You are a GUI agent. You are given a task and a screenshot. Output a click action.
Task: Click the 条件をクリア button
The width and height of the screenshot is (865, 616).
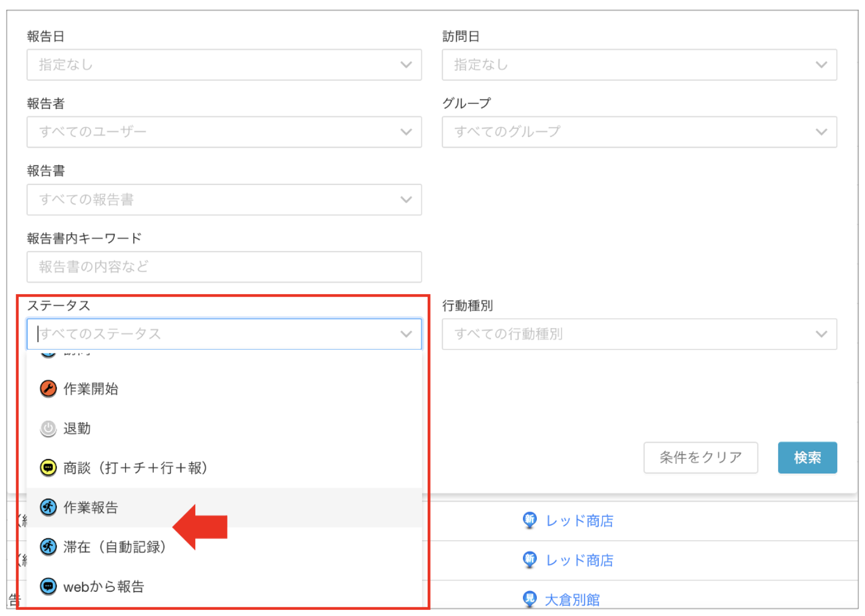701,458
